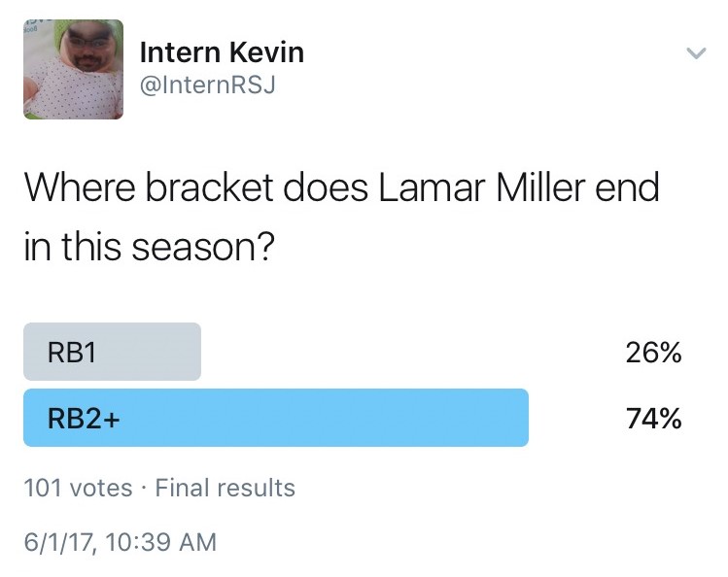The width and height of the screenshot is (728, 577).
Task: Select the RB2+ poll option bar
Action: click(276, 418)
